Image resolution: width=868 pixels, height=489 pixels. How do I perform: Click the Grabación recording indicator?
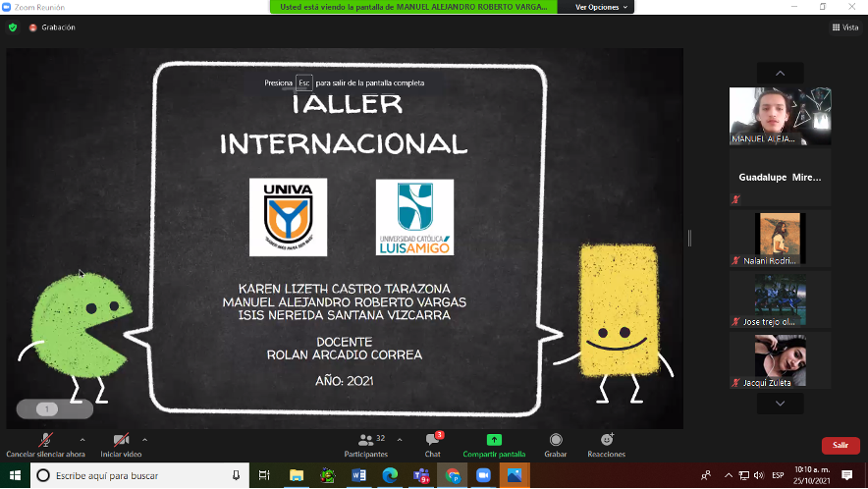click(52, 27)
